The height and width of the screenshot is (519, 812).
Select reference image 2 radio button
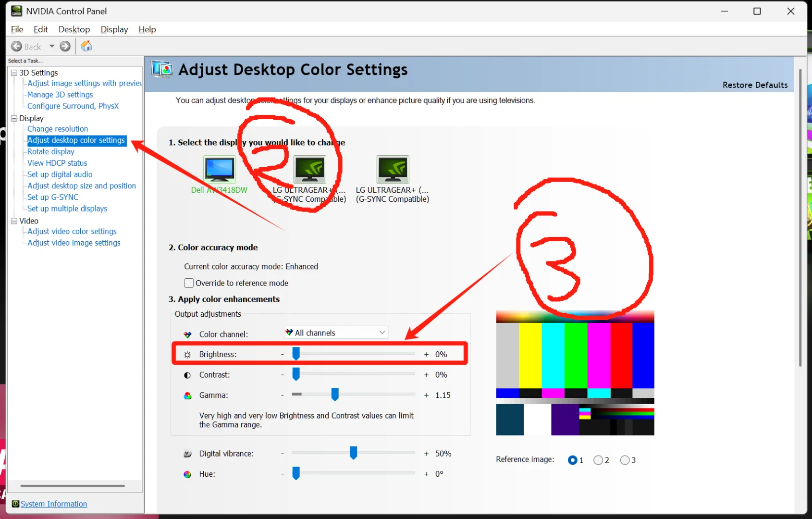point(598,460)
